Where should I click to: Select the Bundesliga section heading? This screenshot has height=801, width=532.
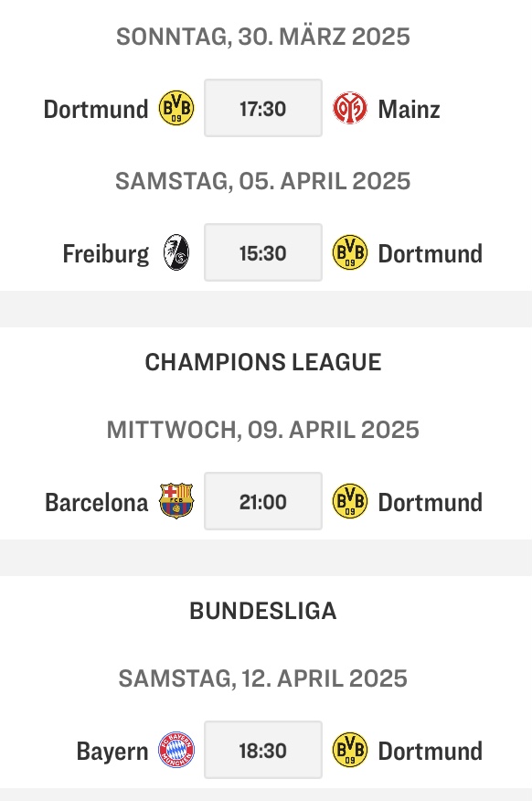pos(264,613)
